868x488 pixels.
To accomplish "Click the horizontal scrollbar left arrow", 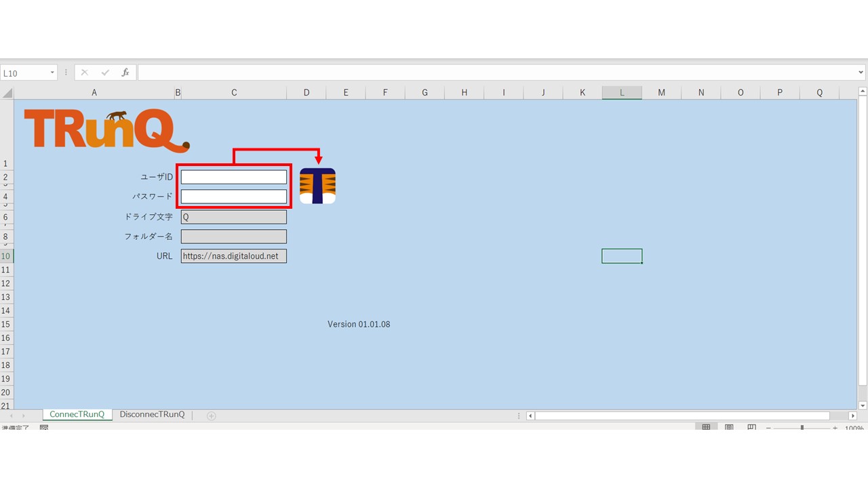I will coord(531,415).
